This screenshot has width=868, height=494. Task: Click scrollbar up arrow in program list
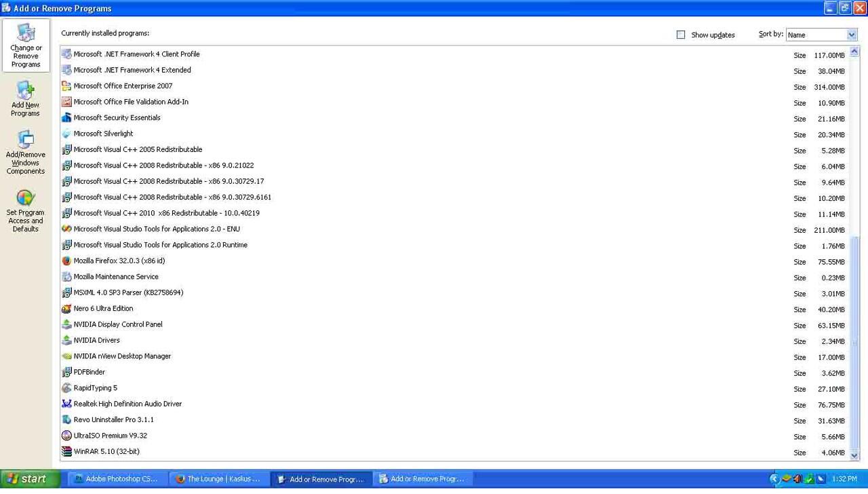tap(854, 52)
